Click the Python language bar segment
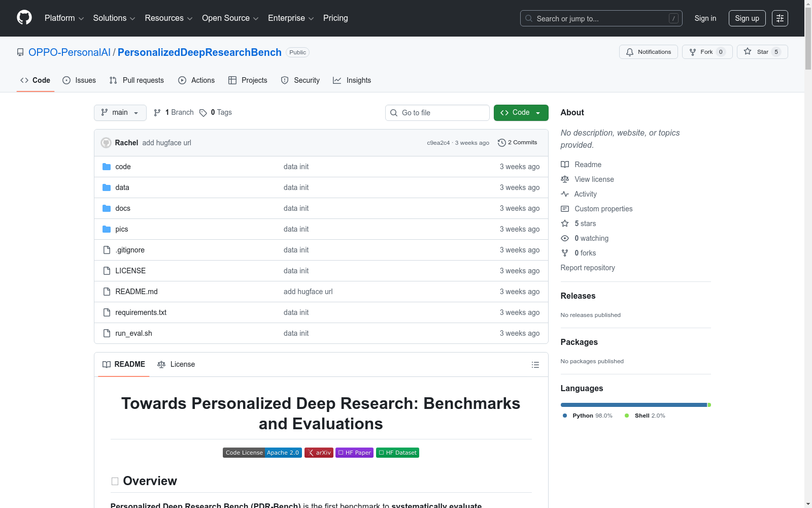 coord(634,405)
